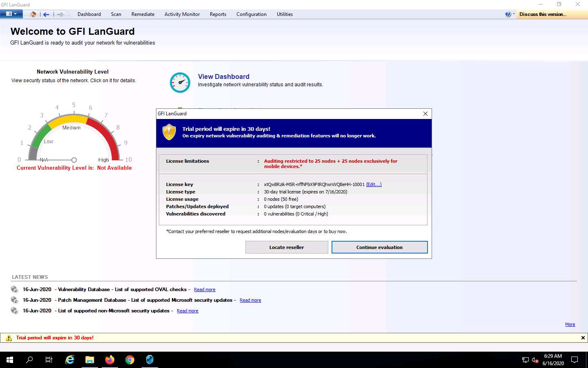
Task: Go forward with the right arrow icon
Action: click(60, 14)
